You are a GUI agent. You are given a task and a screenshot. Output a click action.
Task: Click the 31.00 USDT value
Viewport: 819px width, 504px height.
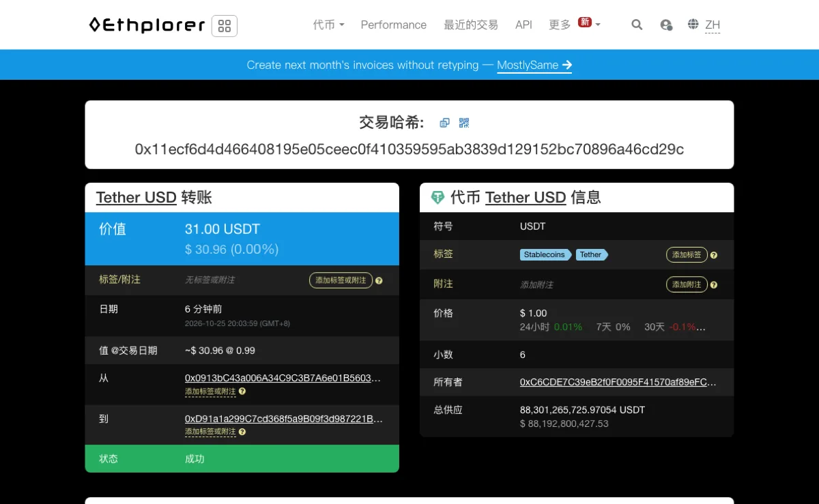point(222,229)
